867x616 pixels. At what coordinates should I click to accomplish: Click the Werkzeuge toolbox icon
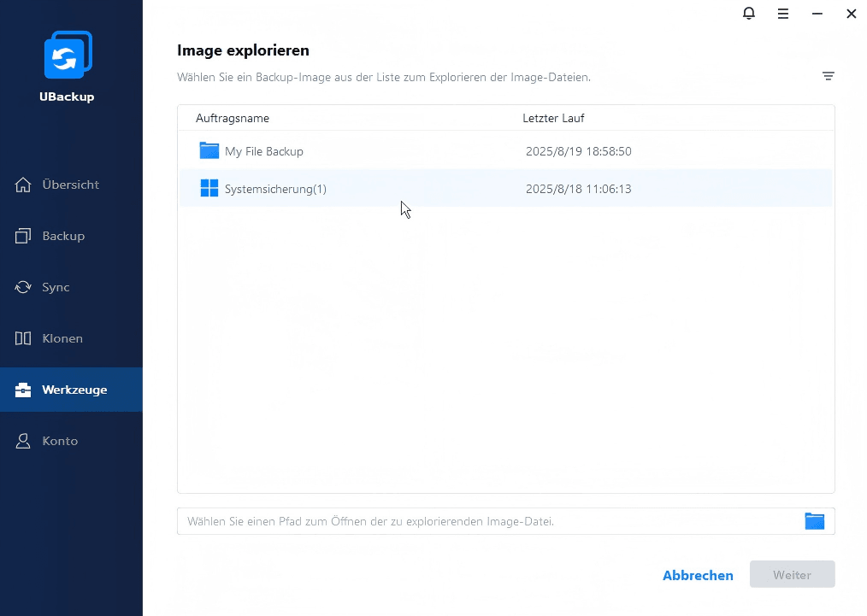23,390
